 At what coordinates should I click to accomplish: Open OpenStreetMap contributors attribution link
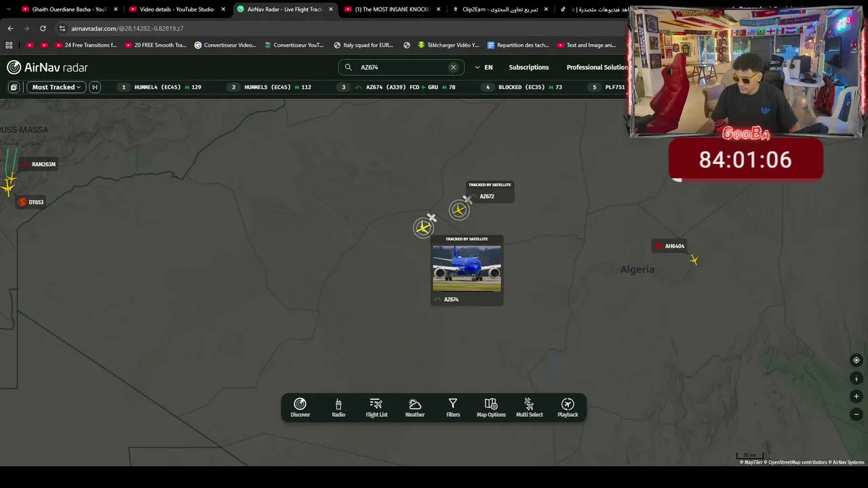click(797, 462)
